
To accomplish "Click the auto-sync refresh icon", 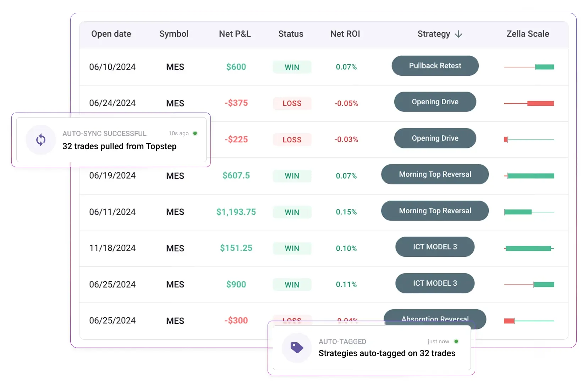I will coord(41,140).
